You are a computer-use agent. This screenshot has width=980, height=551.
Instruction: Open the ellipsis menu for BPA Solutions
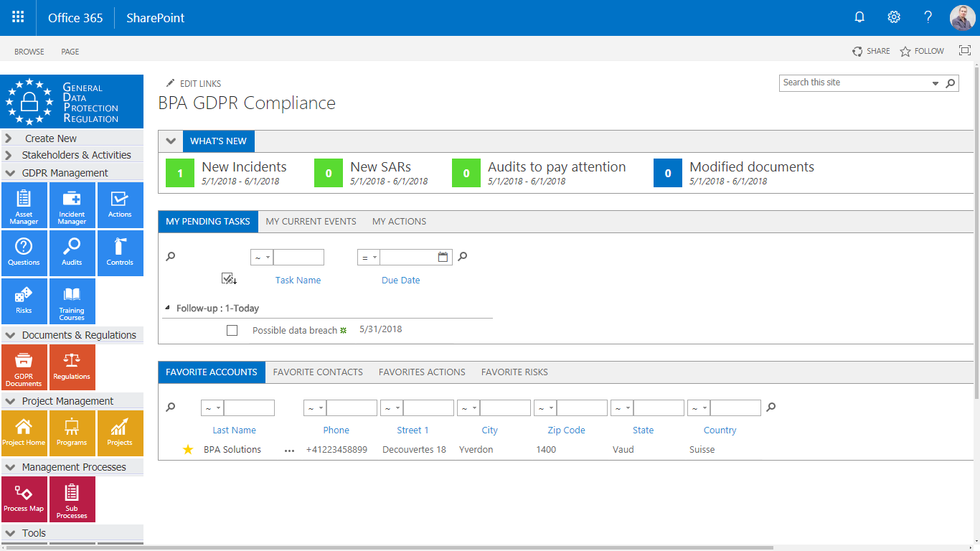(x=289, y=451)
